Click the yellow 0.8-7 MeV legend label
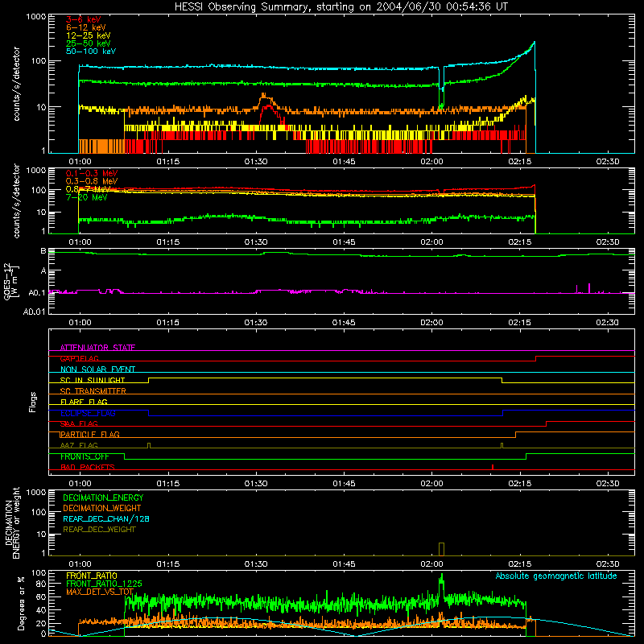Image resolution: width=644 pixels, height=644 pixels. point(89,189)
